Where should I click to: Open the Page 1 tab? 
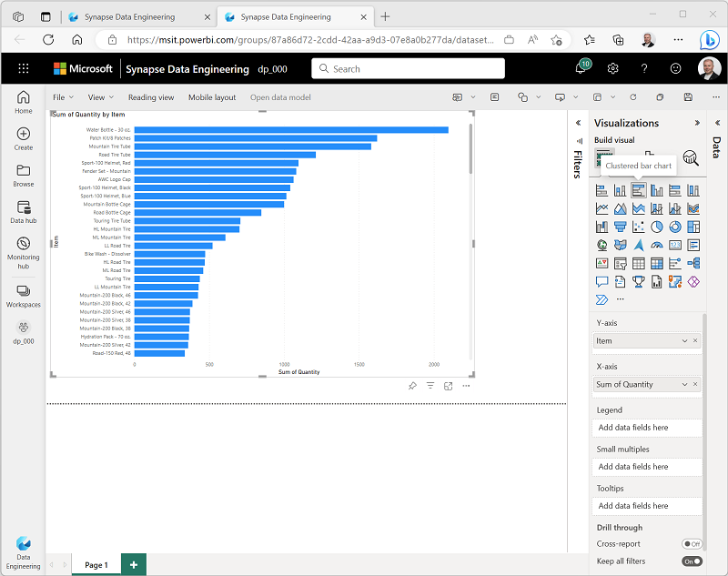pos(96,564)
